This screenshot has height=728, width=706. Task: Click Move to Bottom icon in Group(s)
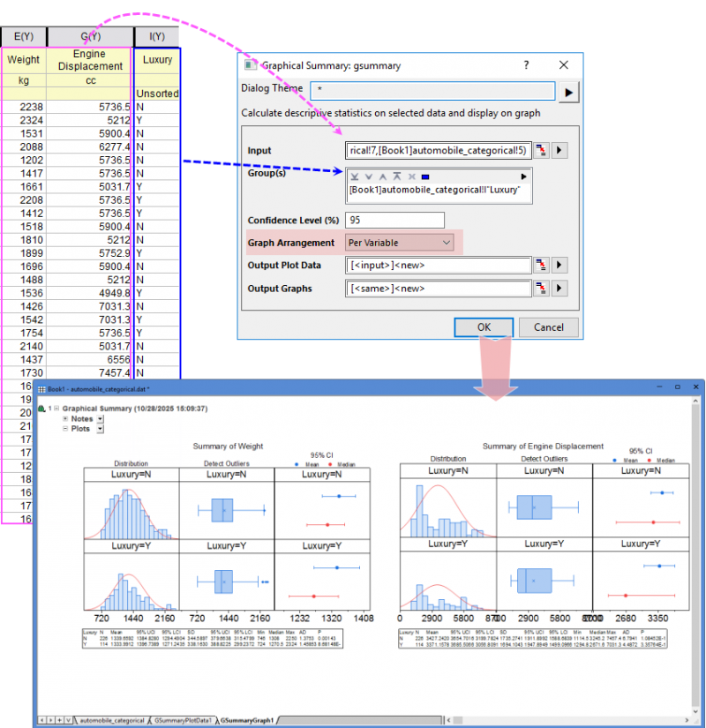355,176
